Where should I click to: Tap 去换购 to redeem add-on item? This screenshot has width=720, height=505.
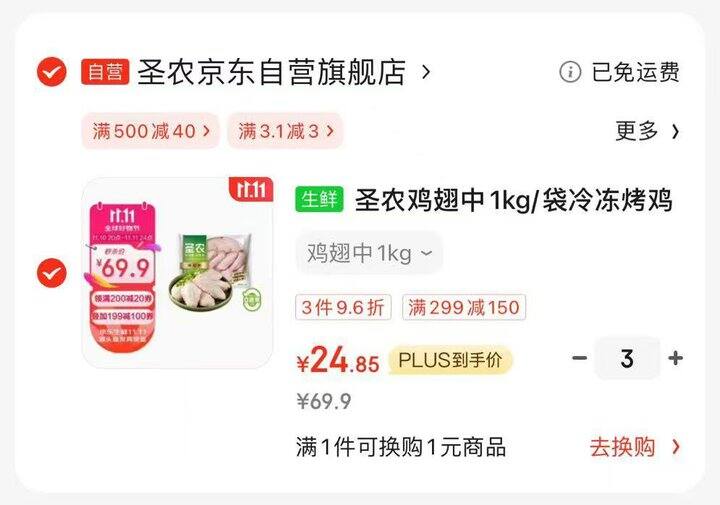[635, 447]
